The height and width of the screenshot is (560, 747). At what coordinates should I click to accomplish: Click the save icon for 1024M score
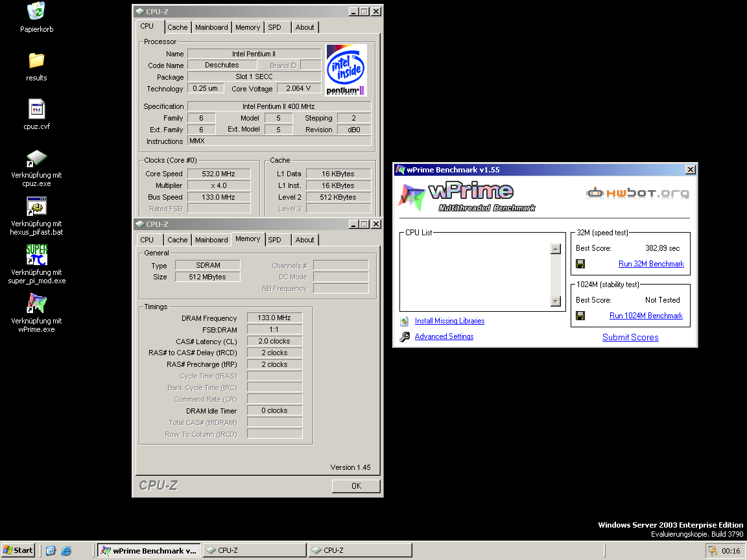tap(580, 316)
